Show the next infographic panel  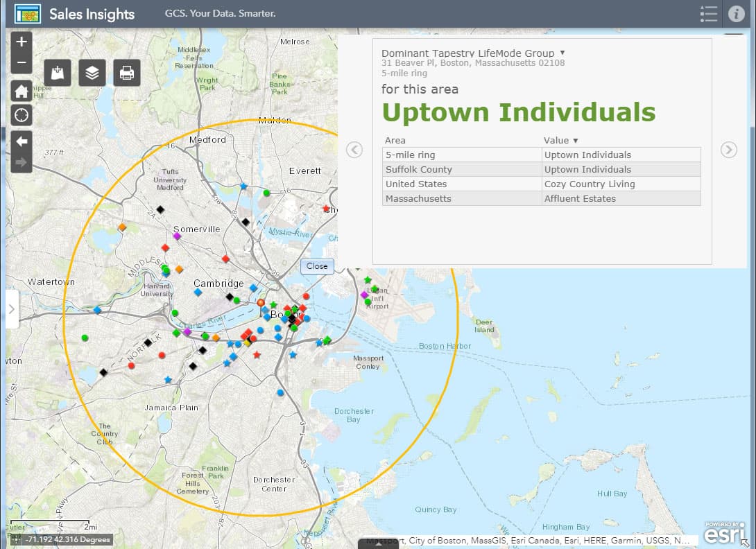pos(728,150)
